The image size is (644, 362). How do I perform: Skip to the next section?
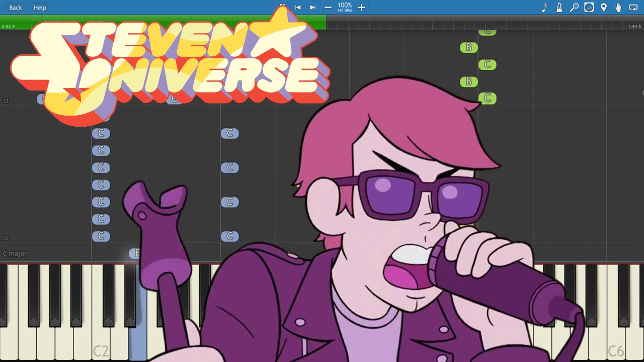click(x=312, y=8)
